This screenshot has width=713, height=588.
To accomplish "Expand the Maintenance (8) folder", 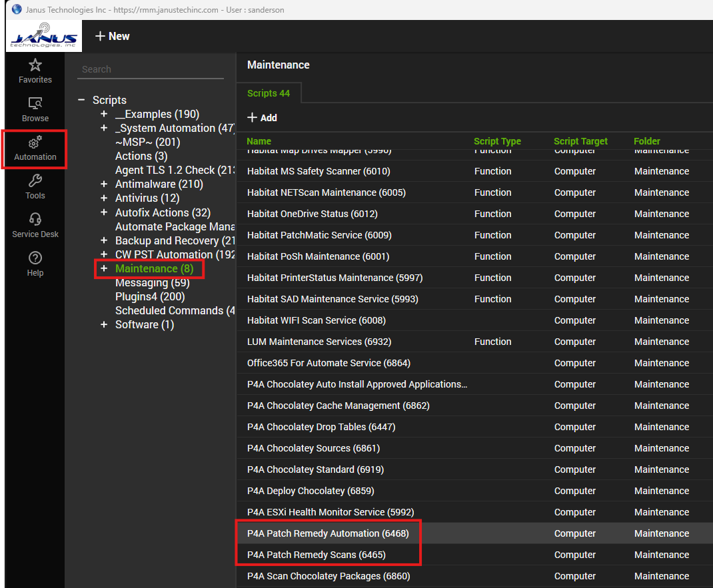I will tap(104, 268).
